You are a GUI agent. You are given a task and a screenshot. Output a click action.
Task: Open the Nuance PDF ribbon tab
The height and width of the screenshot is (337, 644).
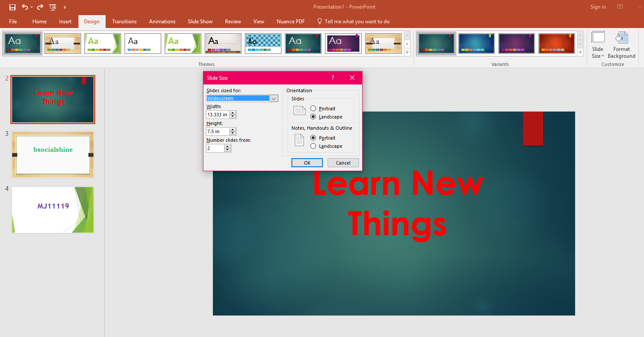(x=291, y=21)
